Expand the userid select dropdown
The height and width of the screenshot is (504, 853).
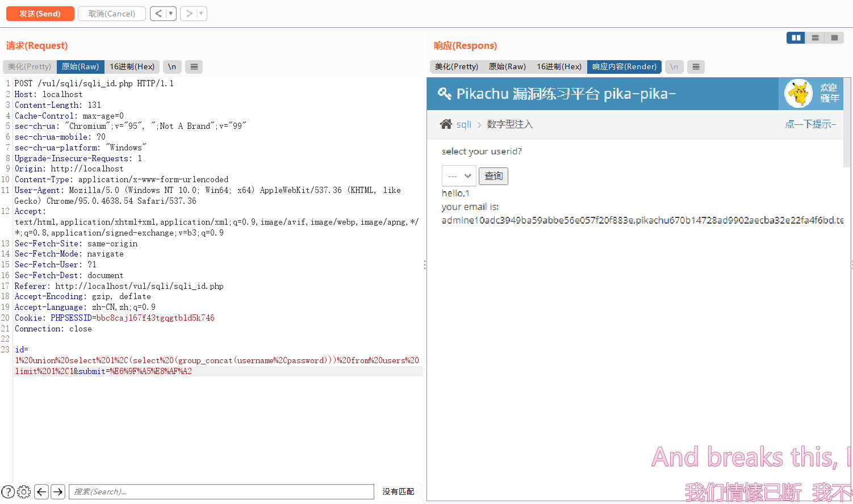pyautogui.click(x=459, y=177)
